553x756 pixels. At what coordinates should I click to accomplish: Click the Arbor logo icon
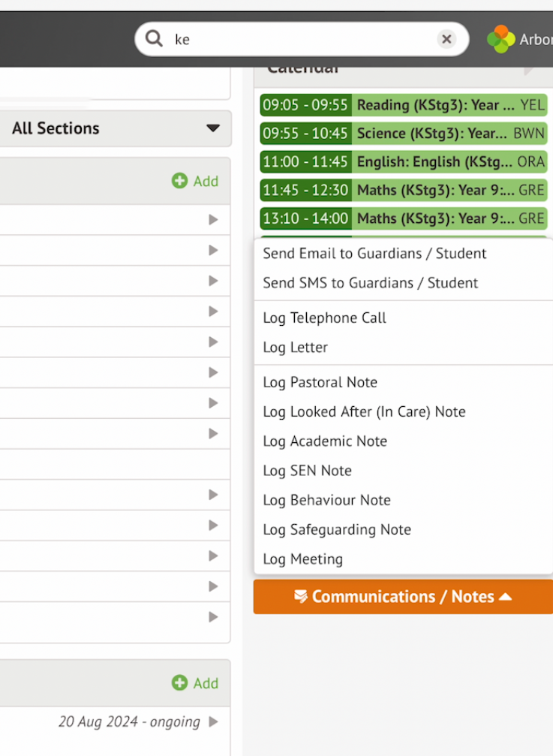pos(501,39)
